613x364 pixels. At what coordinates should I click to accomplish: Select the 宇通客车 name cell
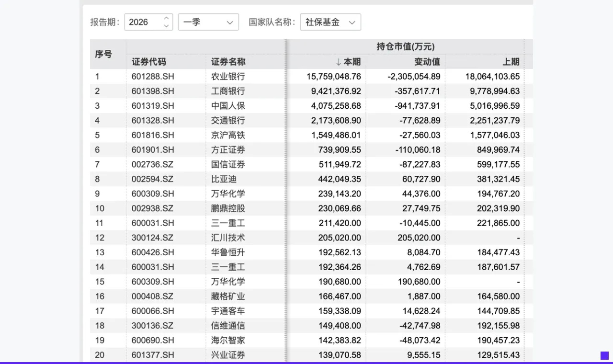pos(228,311)
